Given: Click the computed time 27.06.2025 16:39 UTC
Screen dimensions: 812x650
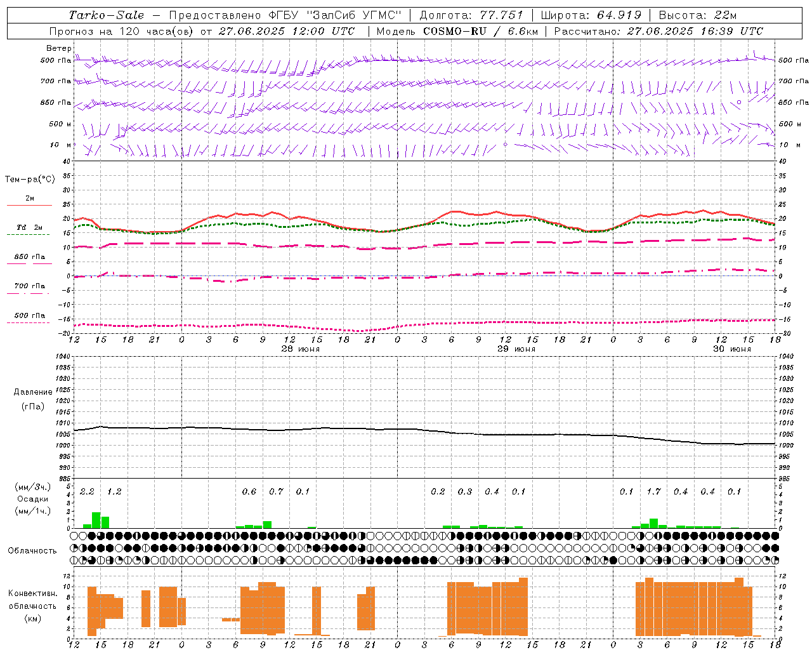Looking at the screenshot, I should coord(695,30).
